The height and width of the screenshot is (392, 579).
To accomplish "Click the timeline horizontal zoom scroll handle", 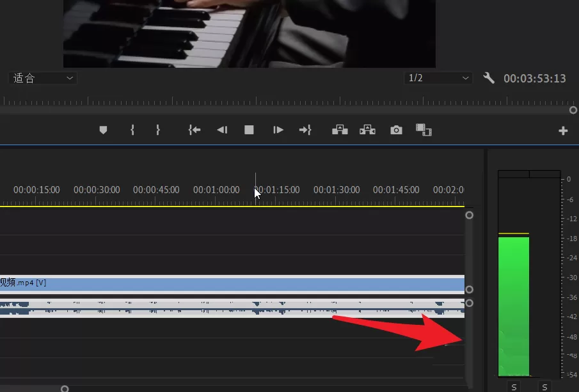I will 65,389.
